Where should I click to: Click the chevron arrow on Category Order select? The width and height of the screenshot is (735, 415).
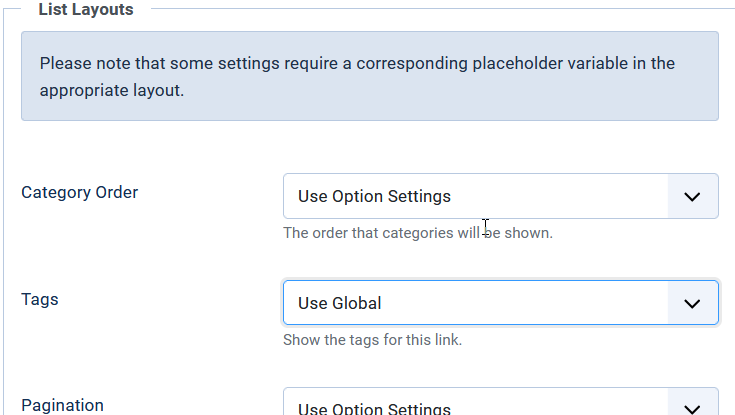pyautogui.click(x=692, y=196)
